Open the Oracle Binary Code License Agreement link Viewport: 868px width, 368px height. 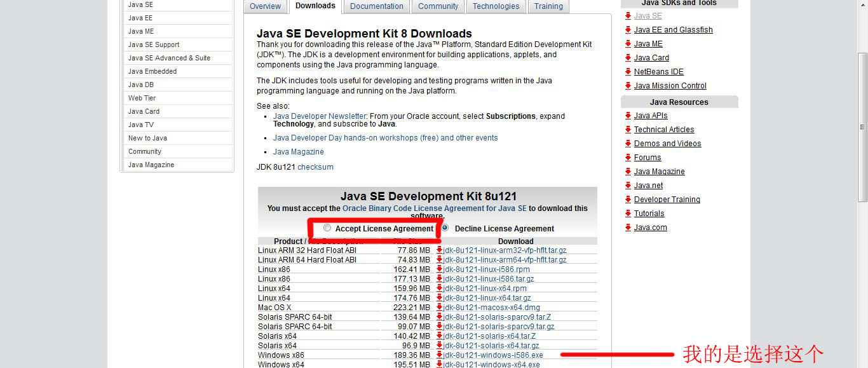tap(433, 207)
